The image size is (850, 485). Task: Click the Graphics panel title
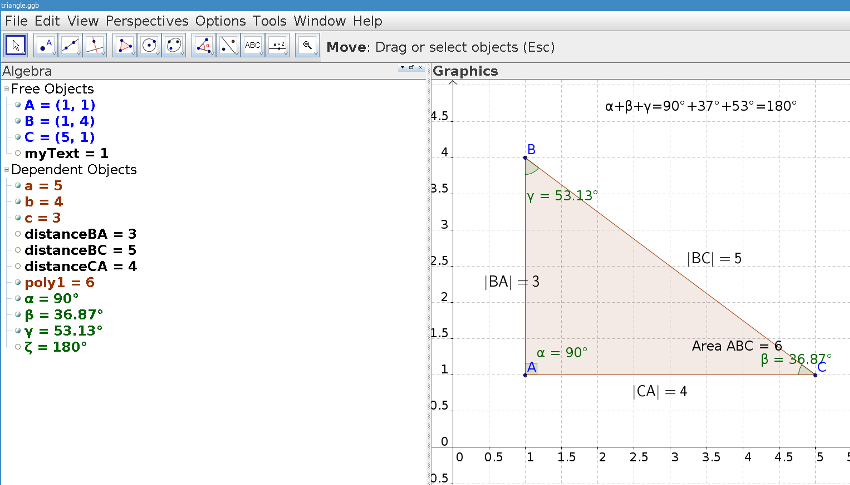point(465,71)
